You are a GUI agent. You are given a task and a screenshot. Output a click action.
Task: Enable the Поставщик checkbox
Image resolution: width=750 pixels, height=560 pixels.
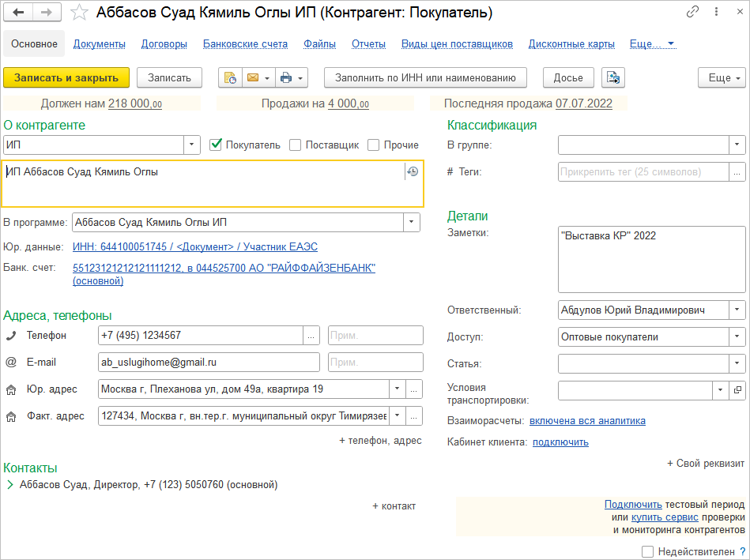coord(296,145)
